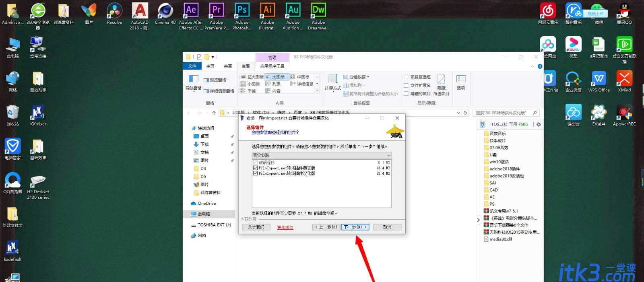Image resolution: width=644 pixels, height=282 pixels.
Task: Expand layout gallery more arrow
Action: click(x=317, y=91)
